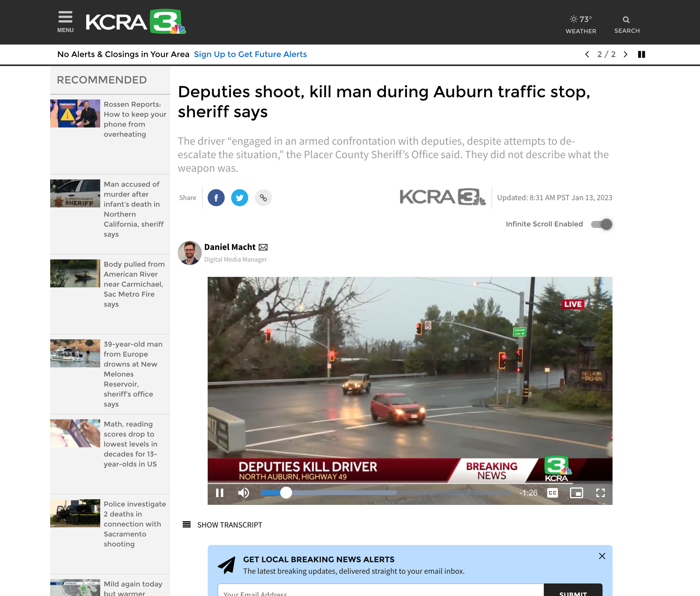
Task: Click the search magnifier icon
Action: pyautogui.click(x=626, y=20)
